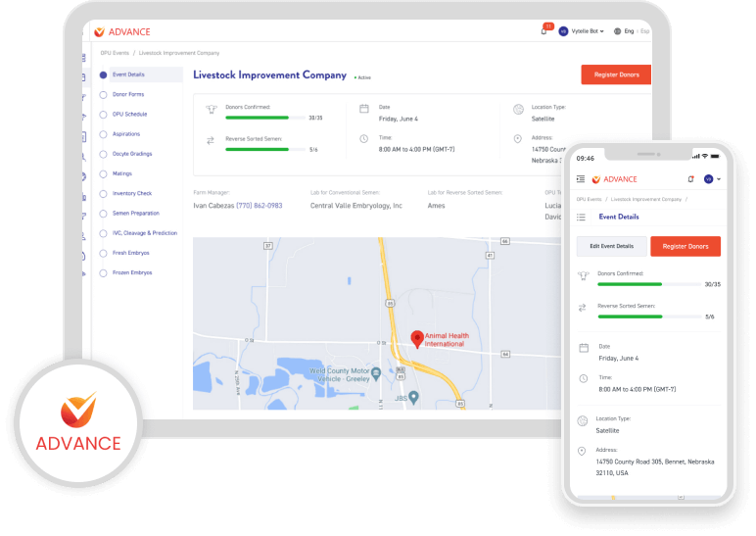Click the JBS location marker on map
The image size is (756, 536).
coord(413,397)
